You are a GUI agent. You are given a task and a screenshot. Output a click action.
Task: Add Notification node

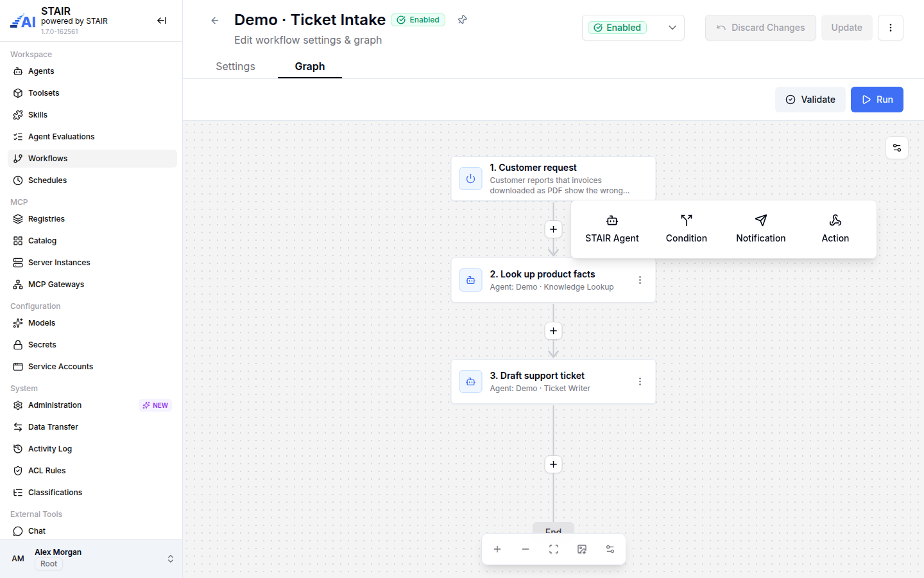pos(761,229)
